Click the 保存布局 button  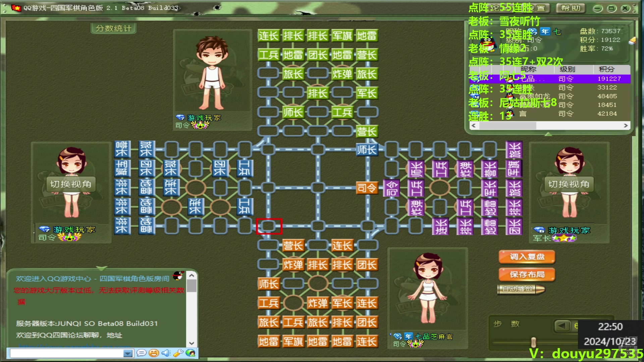pyautogui.click(x=527, y=275)
